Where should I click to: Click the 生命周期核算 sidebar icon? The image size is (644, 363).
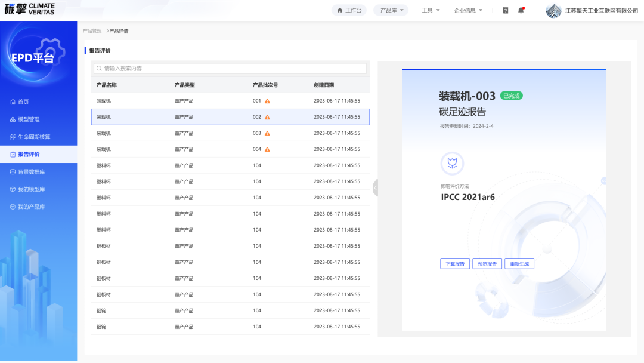tap(13, 137)
